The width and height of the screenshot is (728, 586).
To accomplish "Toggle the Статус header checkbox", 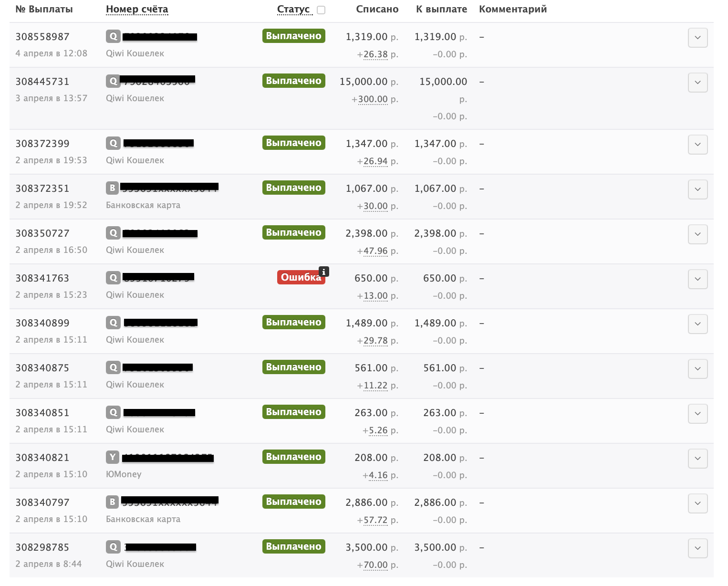I will tap(321, 10).
